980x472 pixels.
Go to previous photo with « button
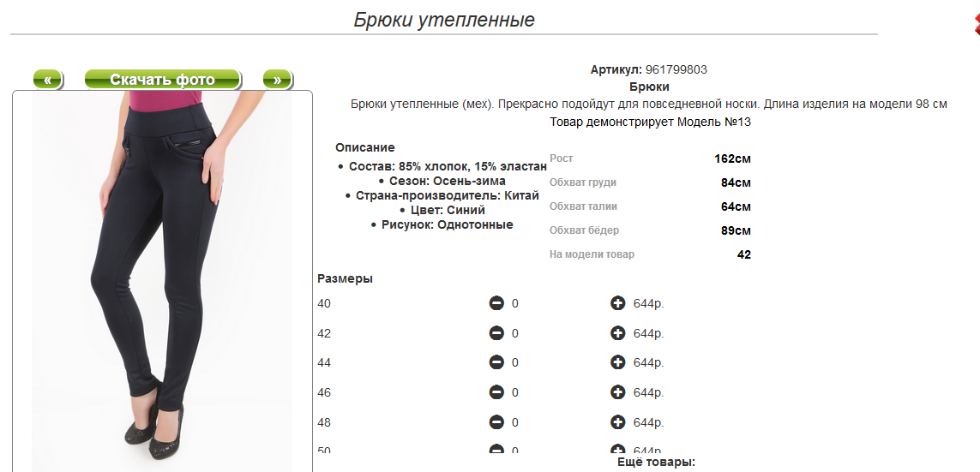click(48, 80)
